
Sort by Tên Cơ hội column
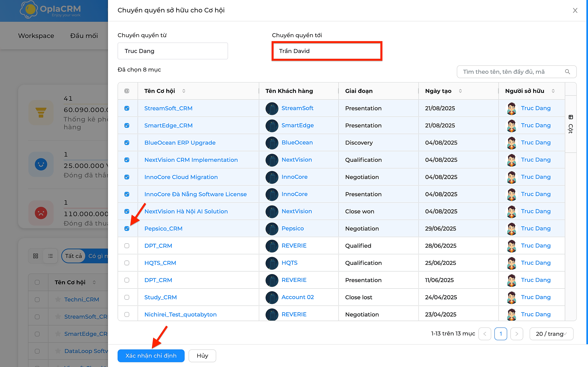[184, 91]
